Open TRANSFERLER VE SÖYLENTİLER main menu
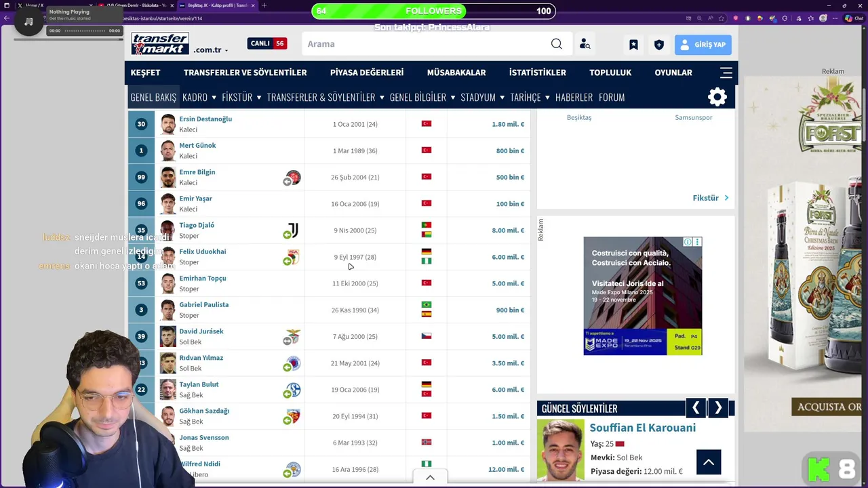This screenshot has height=488, width=868. coord(245,73)
